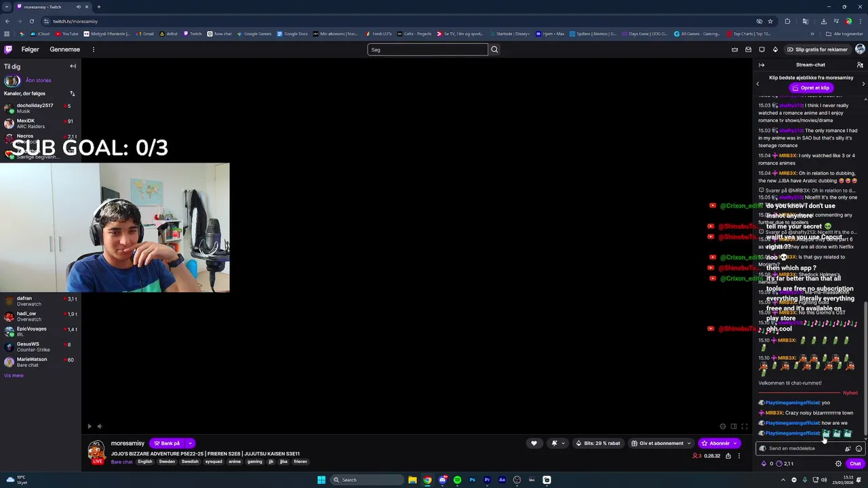Sort followed channels with arrows icon

click(72, 94)
